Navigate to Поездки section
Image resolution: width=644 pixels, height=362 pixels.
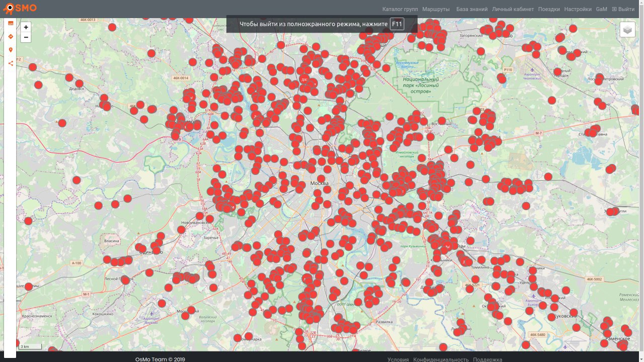(x=548, y=9)
